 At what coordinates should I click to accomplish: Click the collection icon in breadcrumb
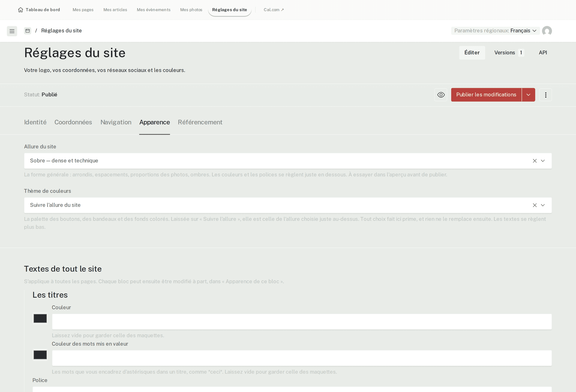pyautogui.click(x=28, y=31)
